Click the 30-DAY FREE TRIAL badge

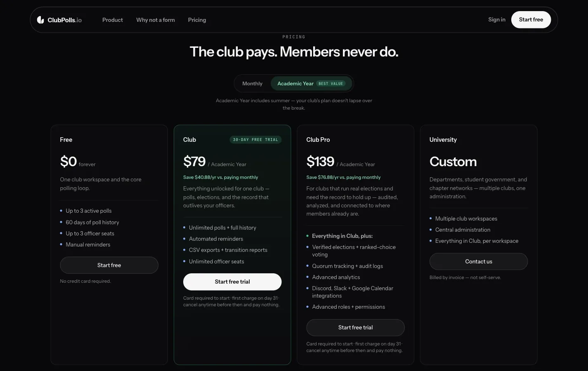[x=255, y=140]
